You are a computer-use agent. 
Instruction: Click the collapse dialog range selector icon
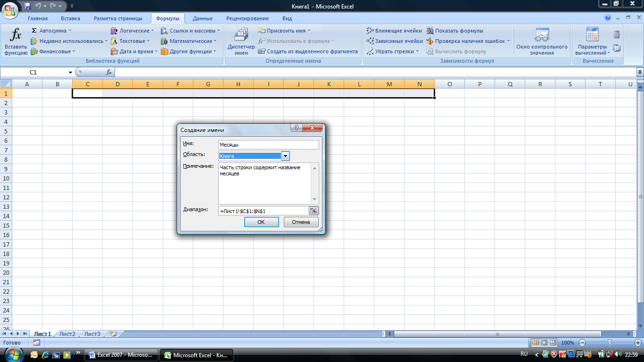click(314, 211)
